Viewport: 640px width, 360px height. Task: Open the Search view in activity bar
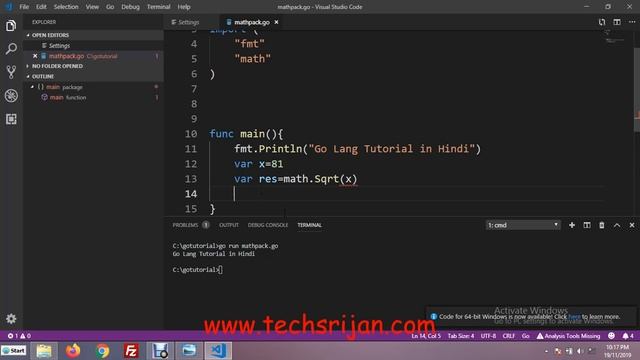tap(11, 49)
